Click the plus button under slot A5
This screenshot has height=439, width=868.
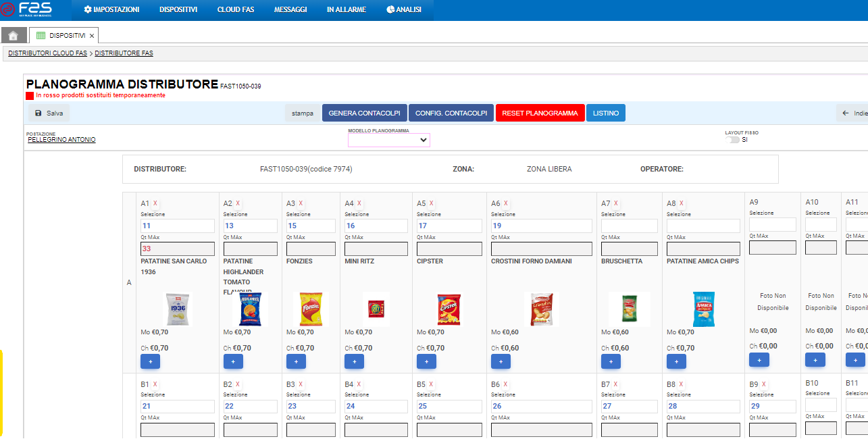[427, 361]
